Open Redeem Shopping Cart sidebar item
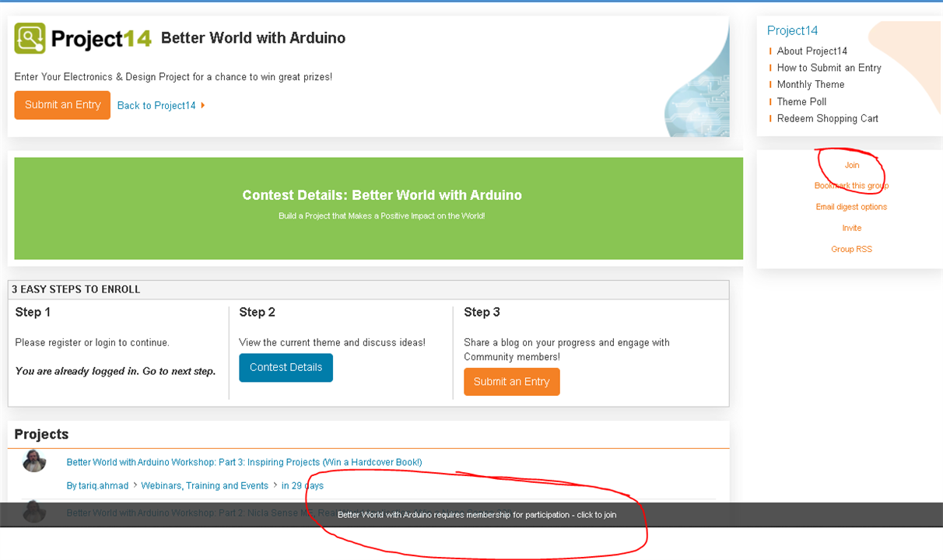943x560 pixels. coord(827,119)
